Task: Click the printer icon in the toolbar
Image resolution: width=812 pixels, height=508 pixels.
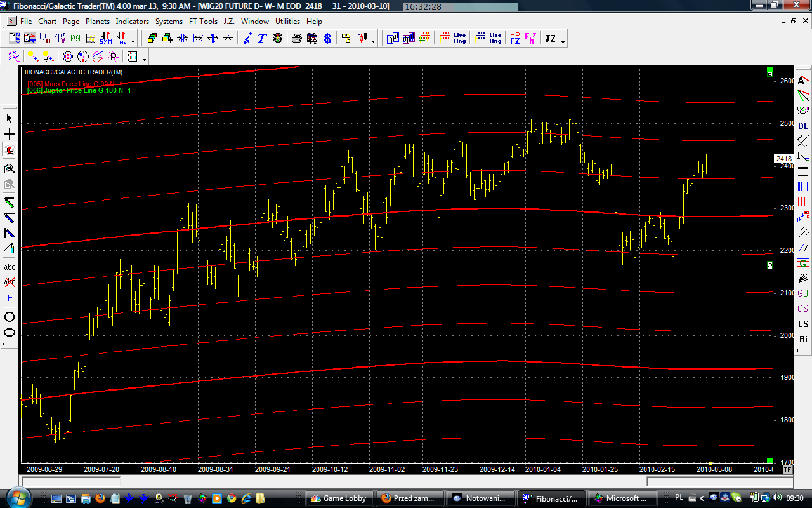Action: (296, 39)
